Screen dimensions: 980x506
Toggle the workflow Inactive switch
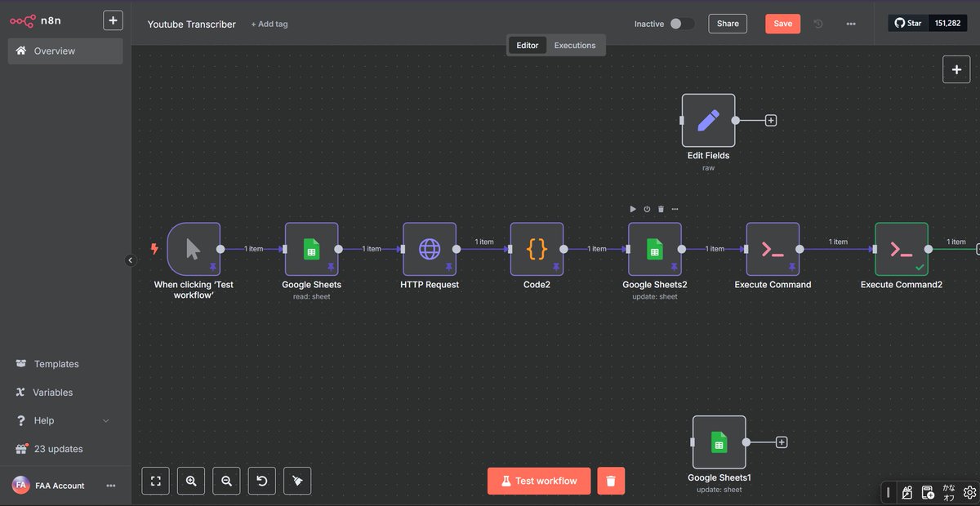(682, 24)
